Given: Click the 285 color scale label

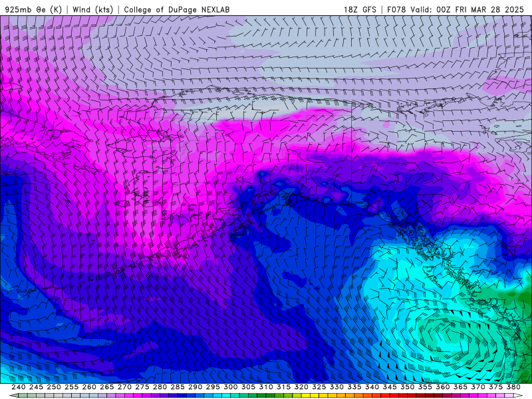Looking at the screenshot, I should [x=178, y=387].
